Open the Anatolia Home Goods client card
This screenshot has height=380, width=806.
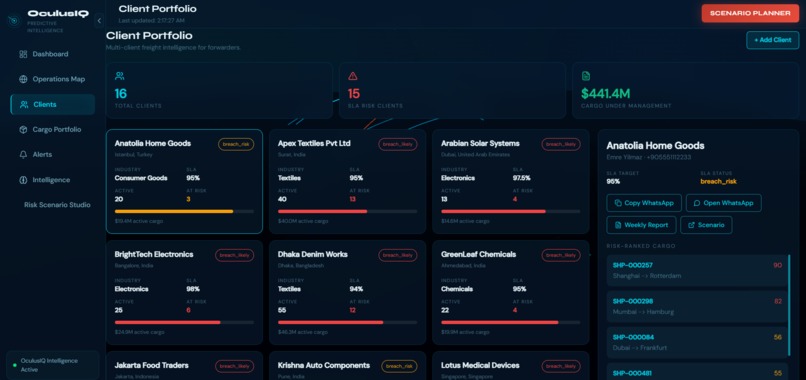tap(184, 182)
